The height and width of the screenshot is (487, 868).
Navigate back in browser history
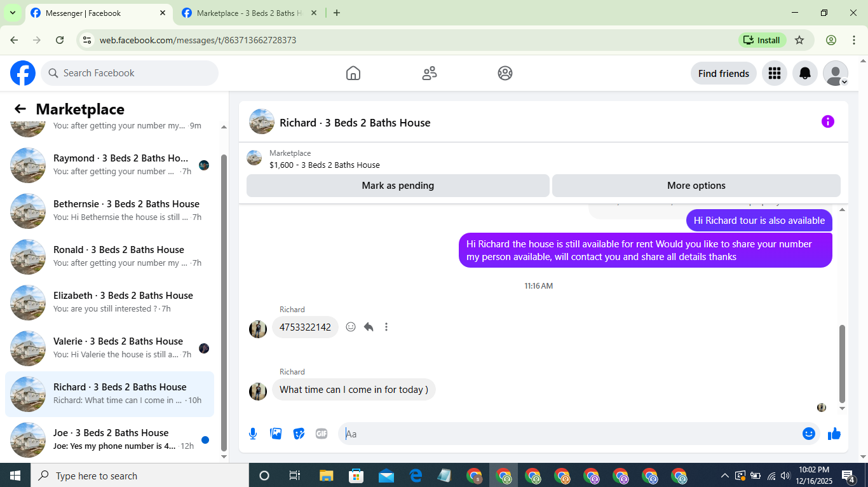(14, 40)
